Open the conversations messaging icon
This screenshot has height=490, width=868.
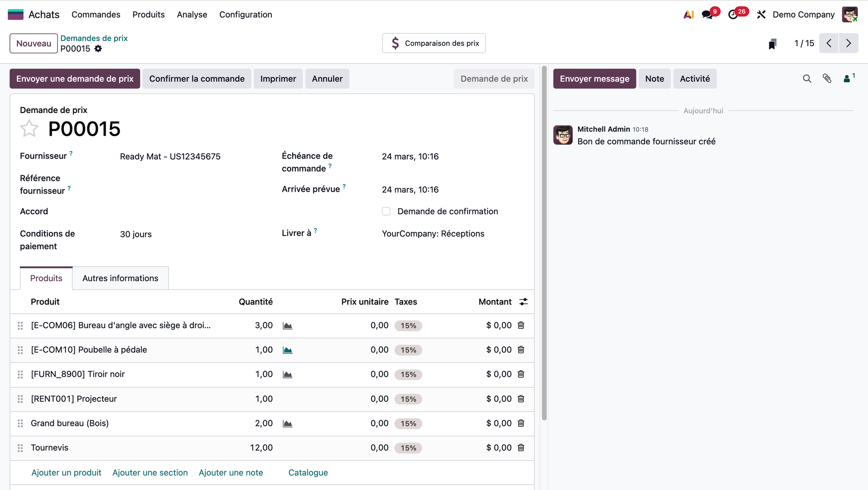(x=708, y=14)
